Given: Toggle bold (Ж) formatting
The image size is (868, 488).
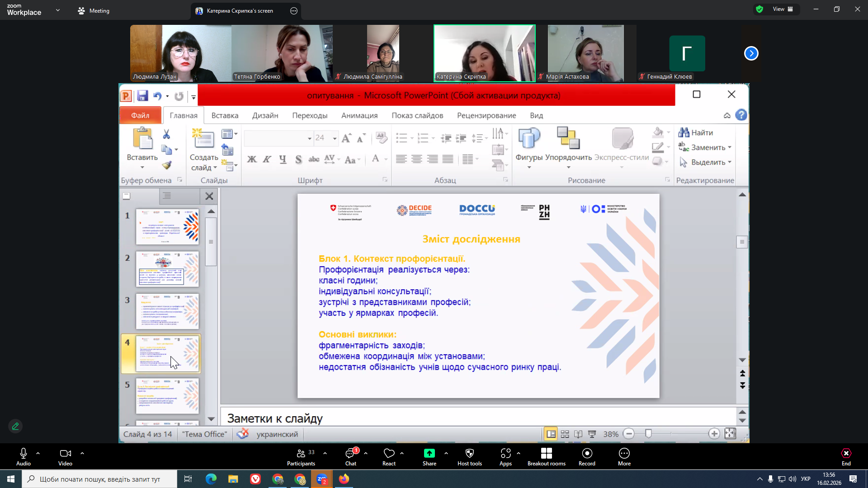Looking at the screenshot, I should coord(252,159).
